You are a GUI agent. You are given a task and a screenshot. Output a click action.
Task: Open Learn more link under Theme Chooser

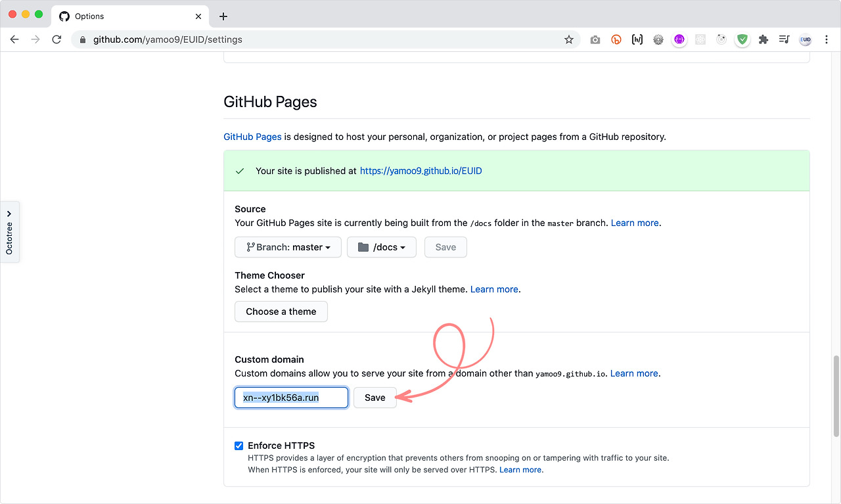pyautogui.click(x=494, y=289)
